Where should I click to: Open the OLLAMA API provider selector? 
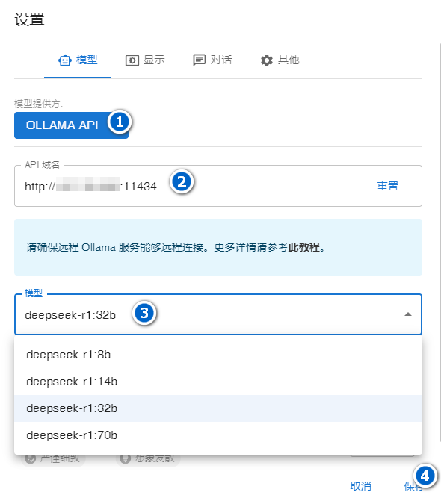71,125
